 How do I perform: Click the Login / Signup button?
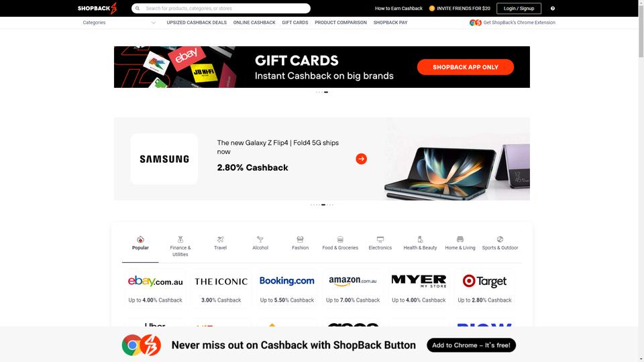[x=519, y=8]
